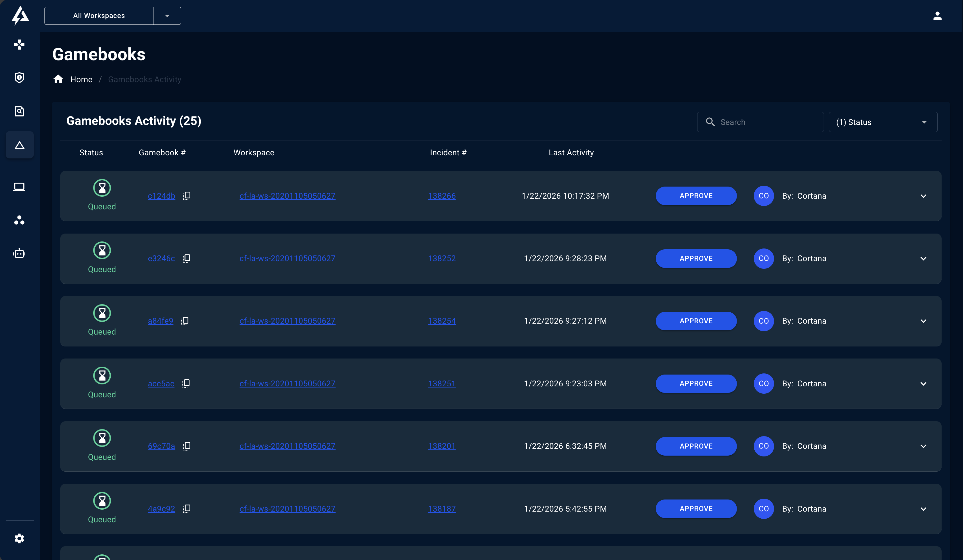Screen dimensions: 963x560
Task: Open the settings gear icon
Action: click(x=19, y=538)
